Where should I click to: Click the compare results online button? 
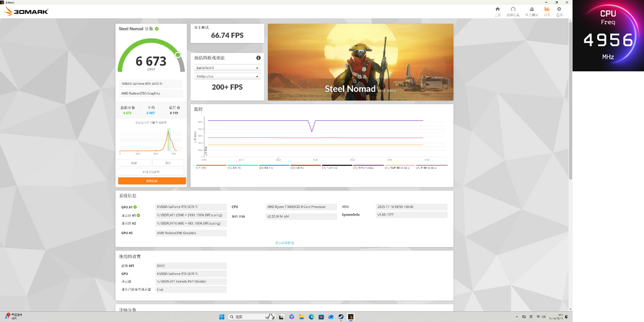point(152,172)
